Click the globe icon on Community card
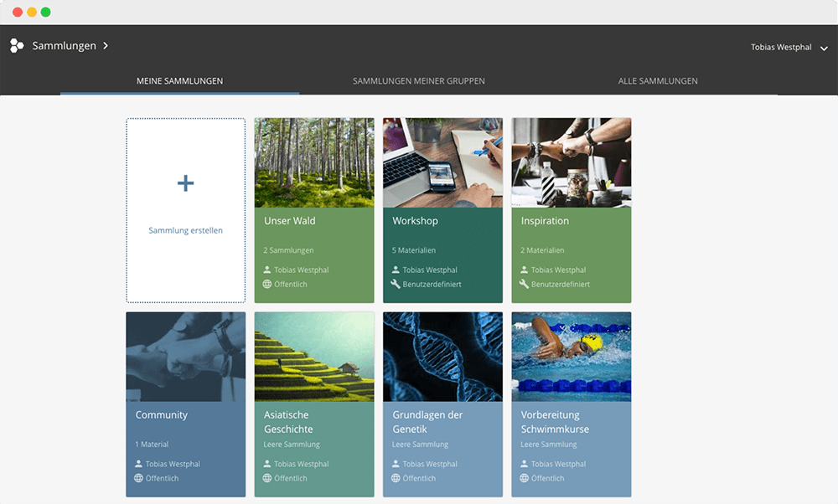The height and width of the screenshot is (504, 838). point(139,478)
